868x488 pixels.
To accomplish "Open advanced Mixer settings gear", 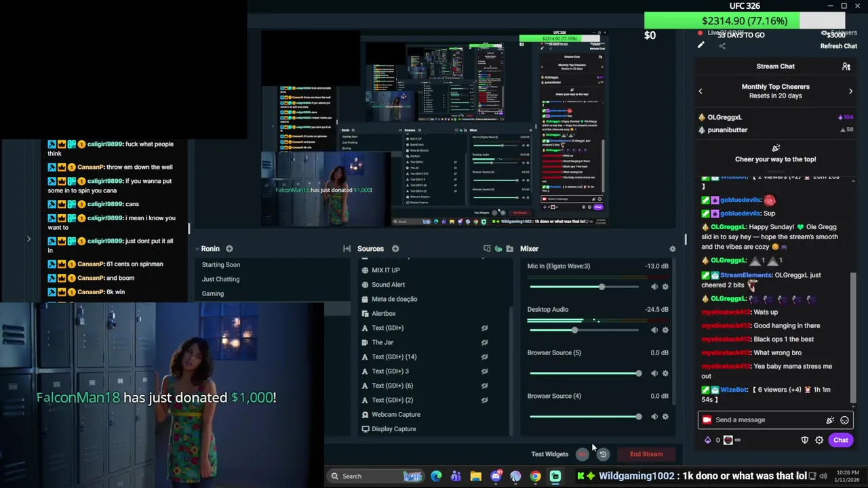I will 672,249.
